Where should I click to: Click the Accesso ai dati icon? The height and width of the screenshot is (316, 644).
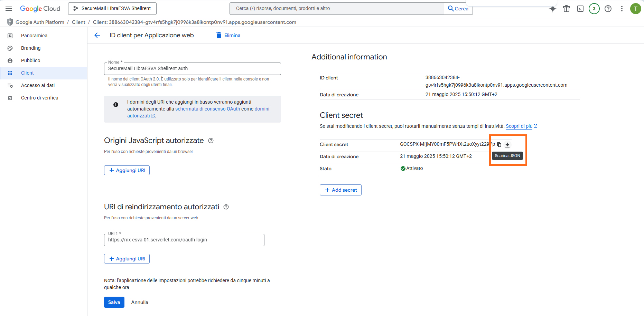pyautogui.click(x=10, y=86)
